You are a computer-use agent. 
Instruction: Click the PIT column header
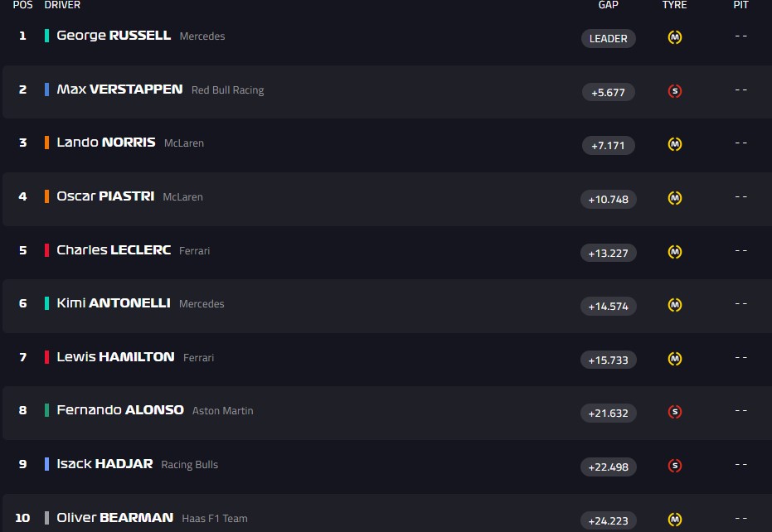coord(740,5)
